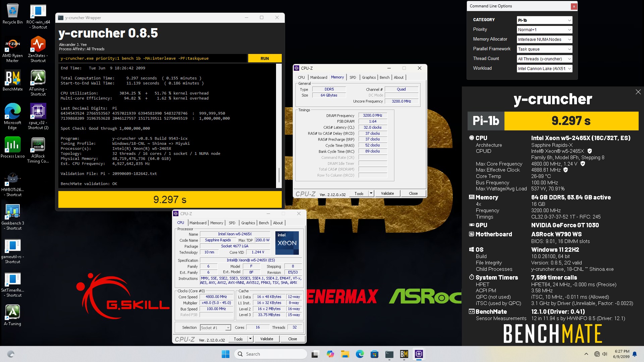Click the DRAM Frequency 3200.0 MHz value
Image resolution: width=644 pixels, height=362 pixels.
(372, 115)
